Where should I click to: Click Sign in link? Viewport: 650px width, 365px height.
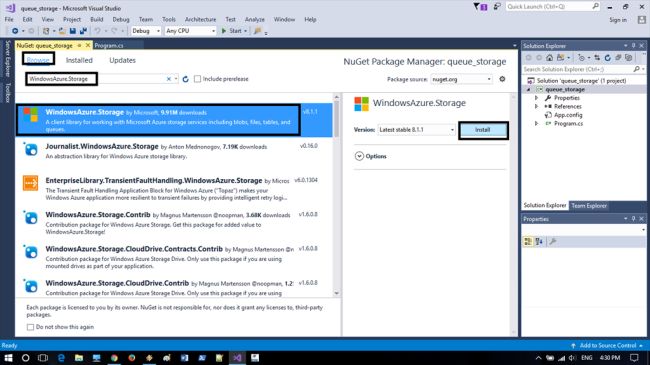coord(618,20)
